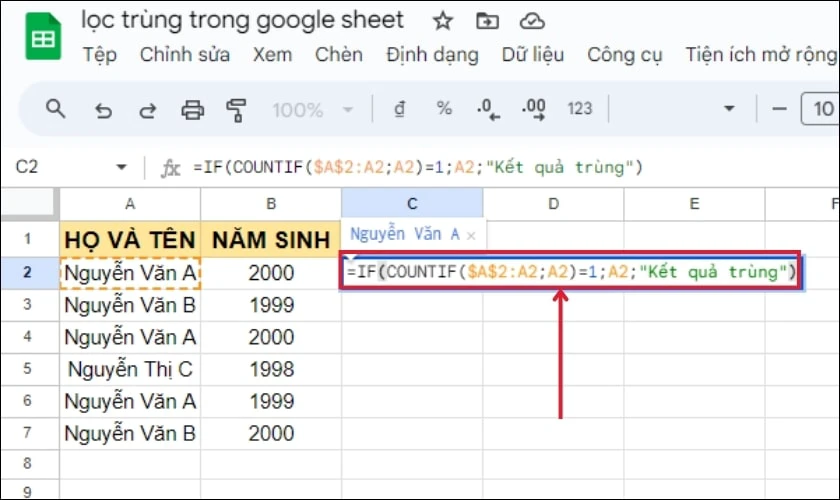Print the spreadsheet
Image resolution: width=840 pixels, height=500 pixels.
pyautogui.click(x=192, y=110)
